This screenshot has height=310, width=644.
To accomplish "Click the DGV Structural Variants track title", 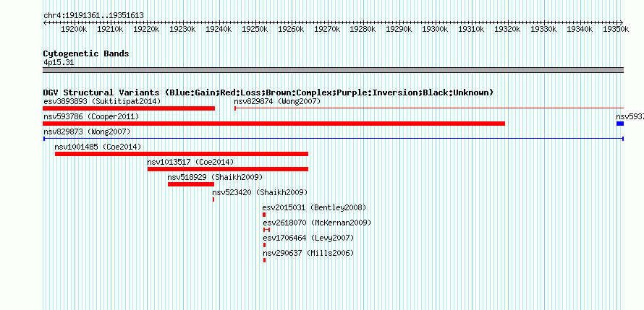I will coord(268,92).
